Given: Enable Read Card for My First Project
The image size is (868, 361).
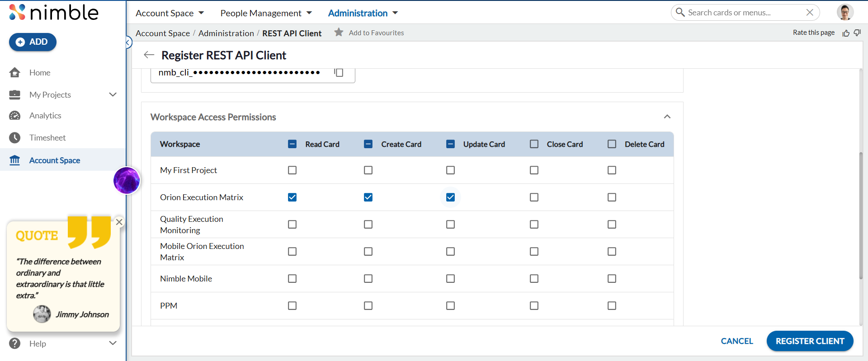Looking at the screenshot, I should (292, 170).
